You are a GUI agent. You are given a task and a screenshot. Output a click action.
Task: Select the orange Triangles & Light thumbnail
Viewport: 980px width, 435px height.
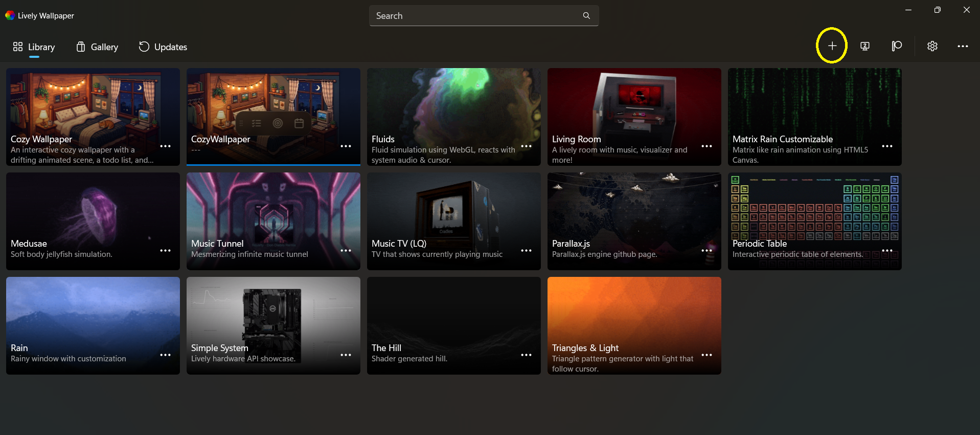(634, 325)
